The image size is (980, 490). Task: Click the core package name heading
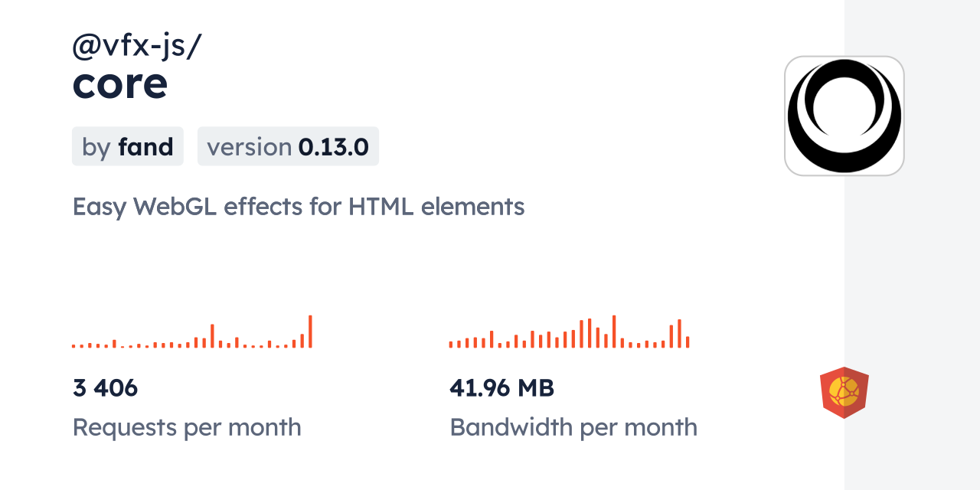pyautogui.click(x=120, y=84)
